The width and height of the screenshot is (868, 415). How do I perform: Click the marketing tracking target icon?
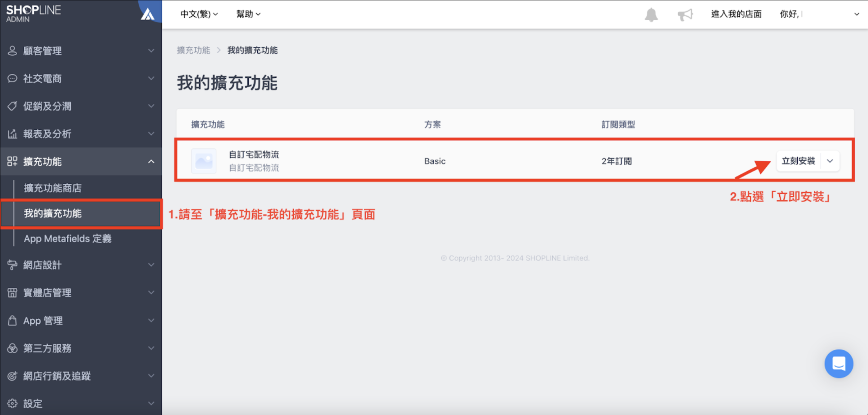click(x=12, y=376)
